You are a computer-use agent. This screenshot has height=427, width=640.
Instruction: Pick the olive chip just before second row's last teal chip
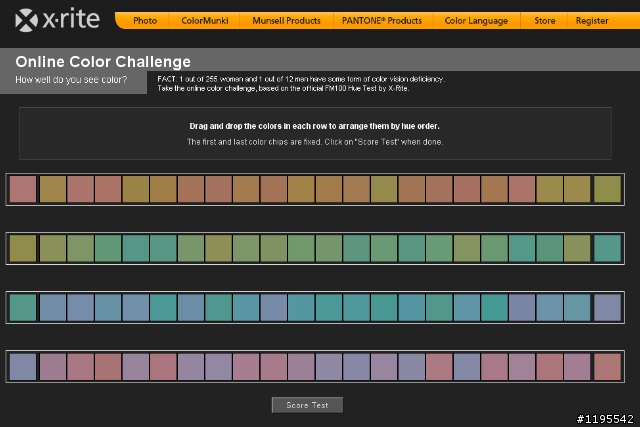pos(577,248)
